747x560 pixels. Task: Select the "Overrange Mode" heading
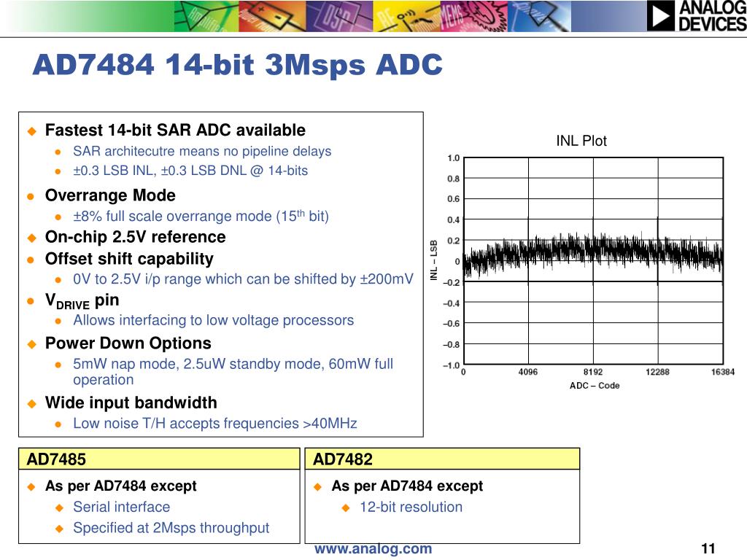[110, 195]
